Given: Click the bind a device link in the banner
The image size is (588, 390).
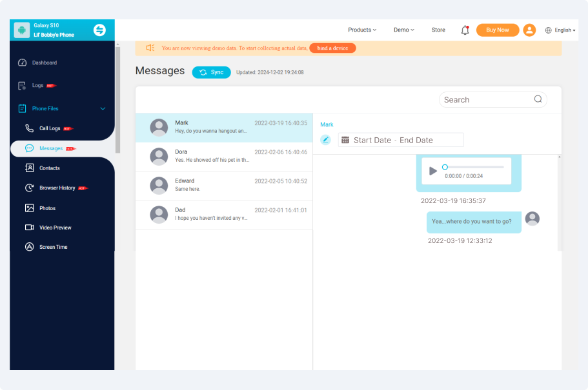Looking at the screenshot, I should (x=332, y=48).
